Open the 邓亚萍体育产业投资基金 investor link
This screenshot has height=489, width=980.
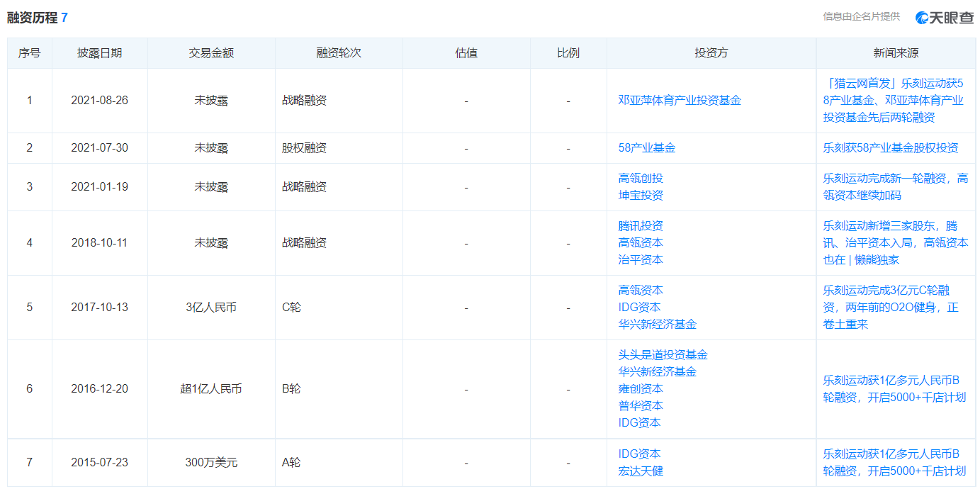pos(680,101)
